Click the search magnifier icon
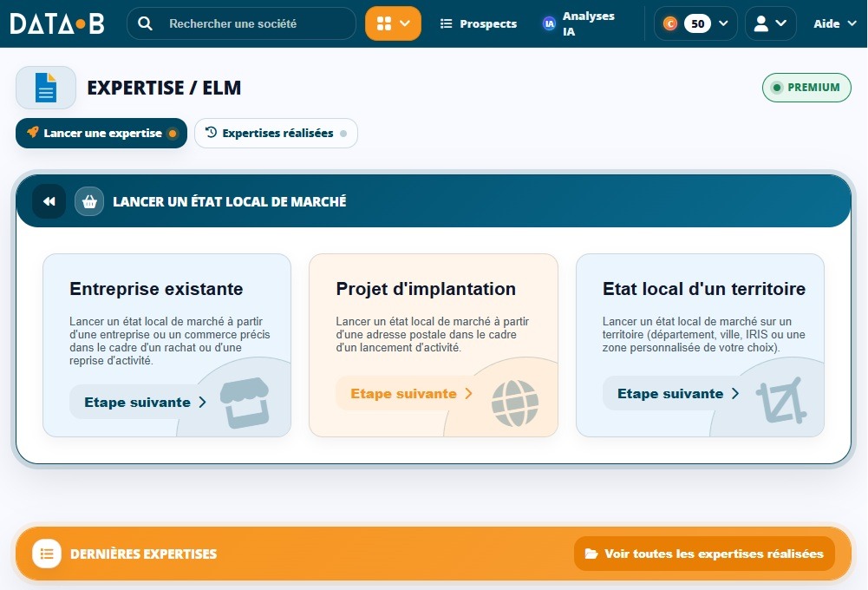Viewport: 868px width, 590px height. (145, 23)
